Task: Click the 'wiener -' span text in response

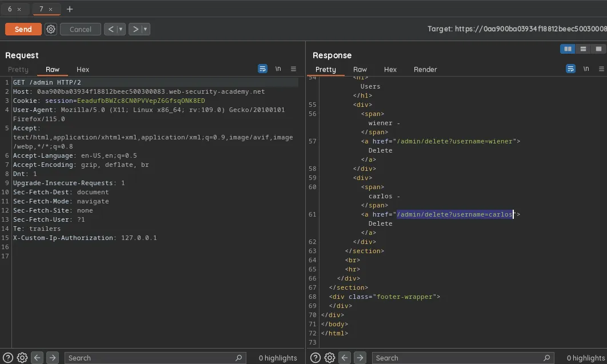Action: (384, 123)
